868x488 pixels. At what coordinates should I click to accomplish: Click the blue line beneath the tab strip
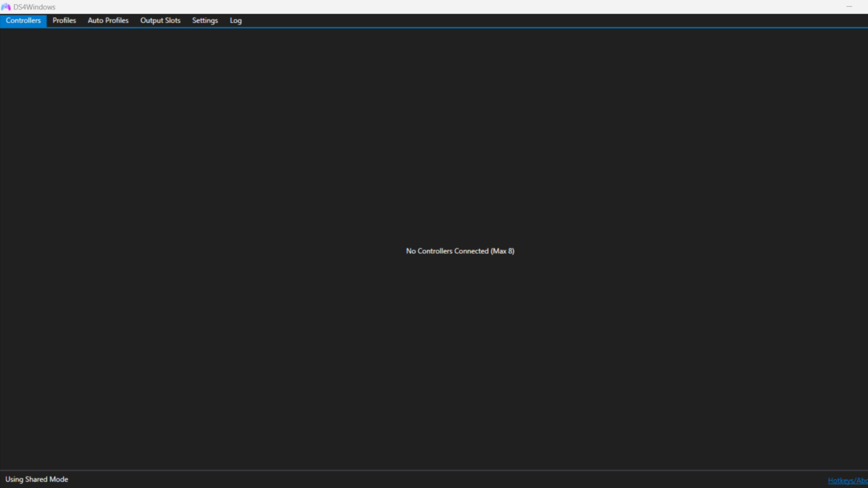(x=452, y=27)
